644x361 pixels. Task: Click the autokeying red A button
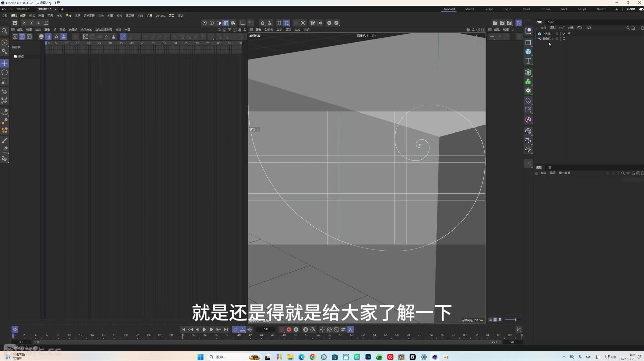pyautogui.click(x=289, y=330)
